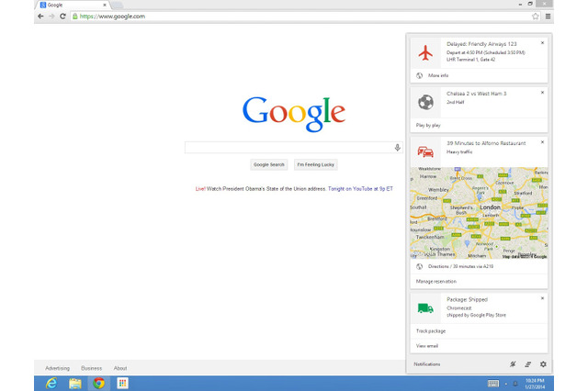Open the Chrome App Launcher grid icon

tap(122, 383)
